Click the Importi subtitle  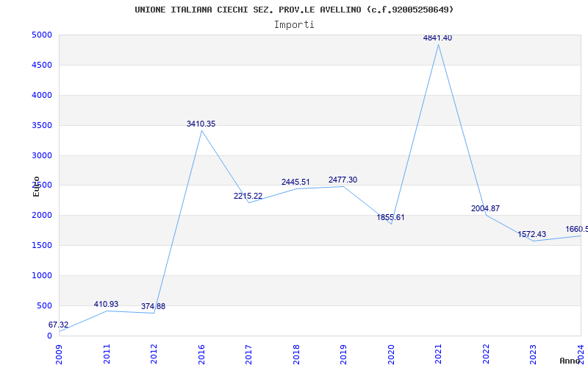coord(294,25)
